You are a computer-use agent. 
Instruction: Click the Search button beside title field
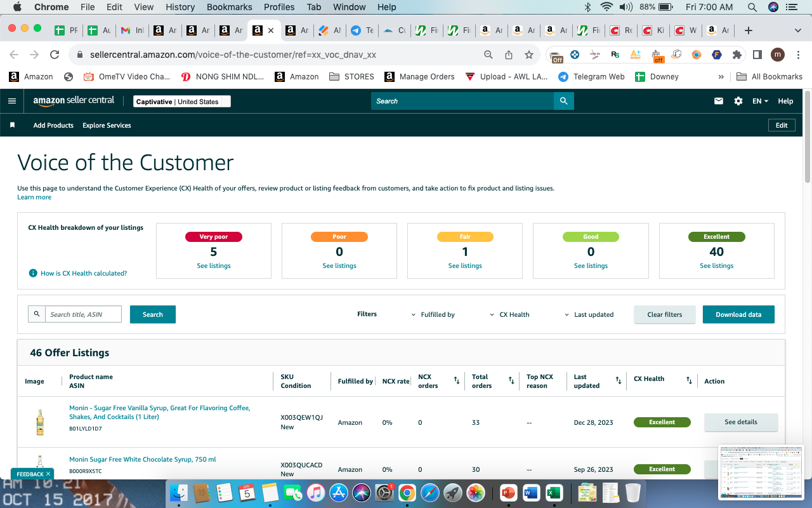click(153, 314)
